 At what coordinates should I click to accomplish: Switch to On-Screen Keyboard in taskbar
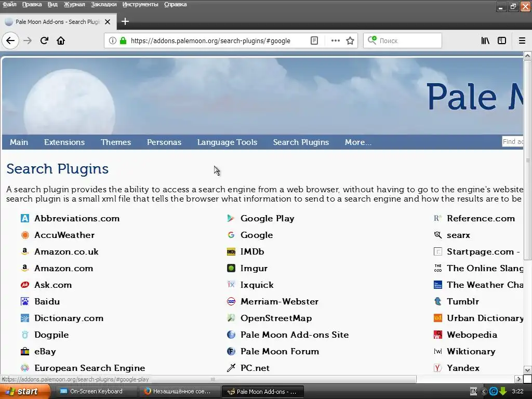point(96,392)
